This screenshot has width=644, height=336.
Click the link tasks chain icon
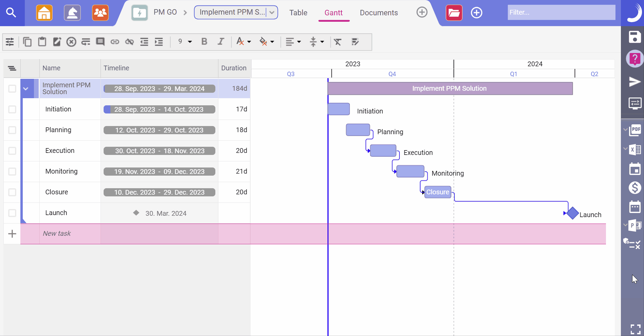[x=115, y=42]
